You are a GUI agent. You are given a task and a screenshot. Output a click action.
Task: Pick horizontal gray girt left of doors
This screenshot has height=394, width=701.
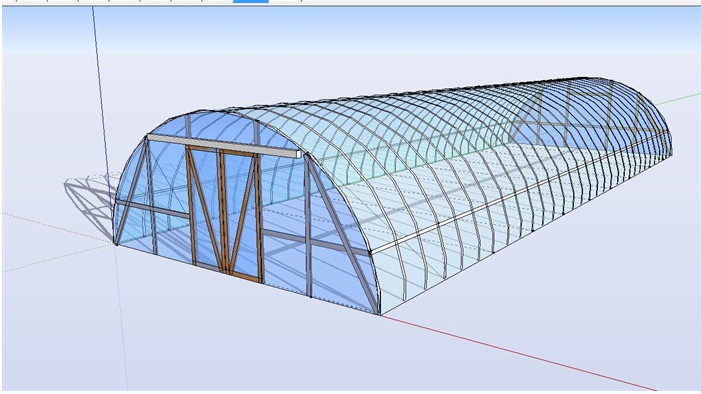152,209
